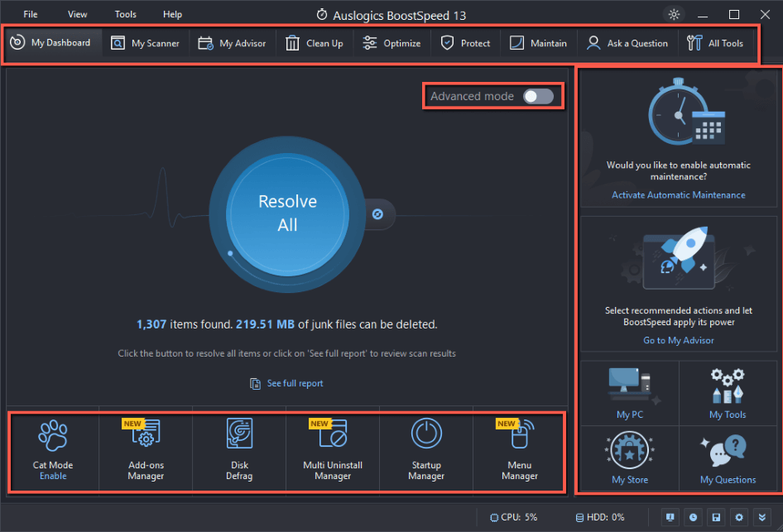Launch the Disk Defrag tool
783x532 pixels.
[239, 449]
